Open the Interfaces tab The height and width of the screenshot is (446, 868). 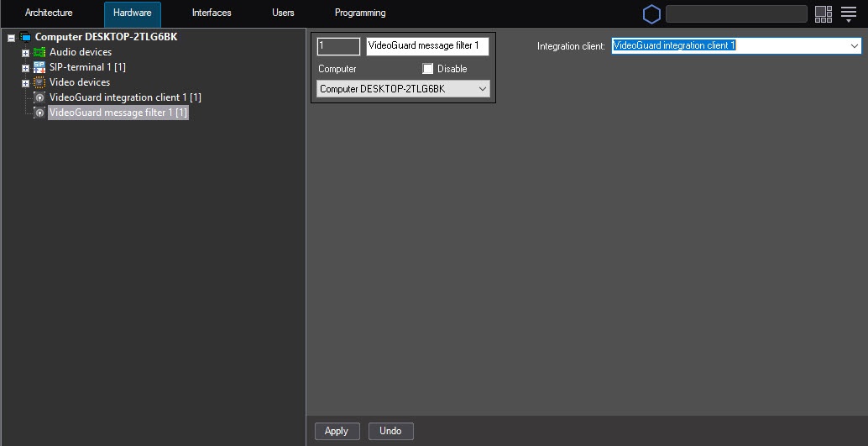point(212,13)
